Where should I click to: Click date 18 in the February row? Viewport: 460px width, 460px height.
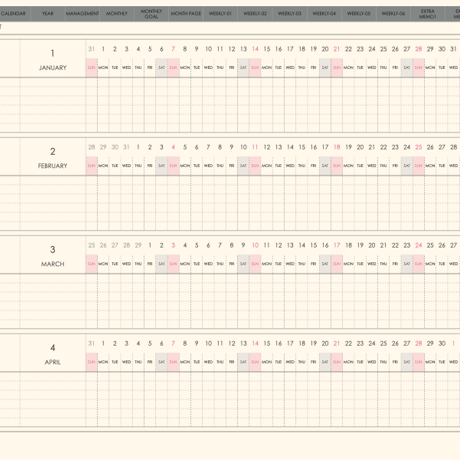tap(337, 147)
